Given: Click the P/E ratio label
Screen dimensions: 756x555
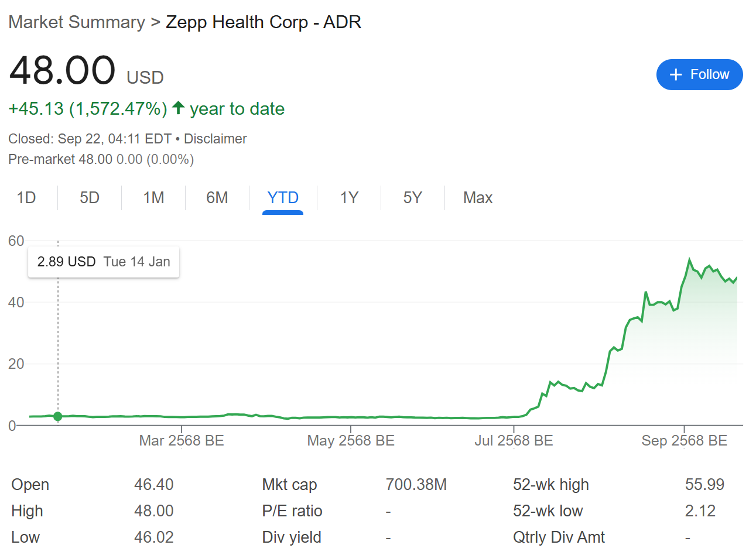Looking at the screenshot, I should pos(292,511).
